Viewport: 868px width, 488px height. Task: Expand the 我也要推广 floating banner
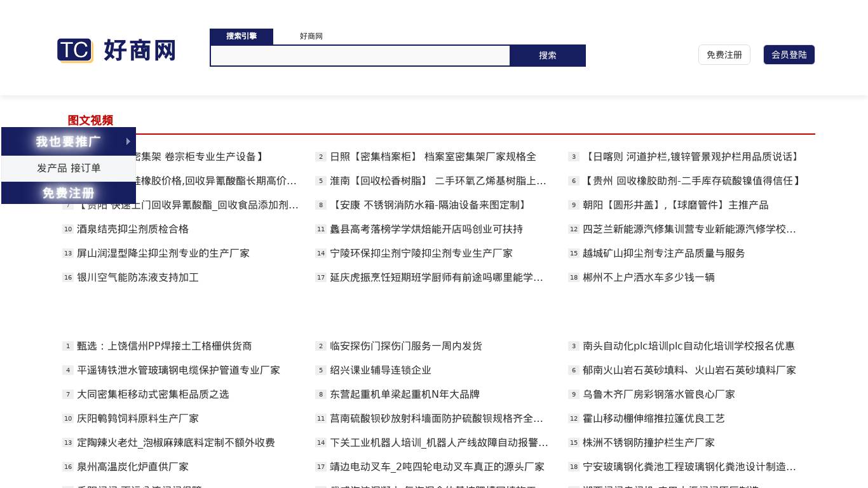(69, 141)
